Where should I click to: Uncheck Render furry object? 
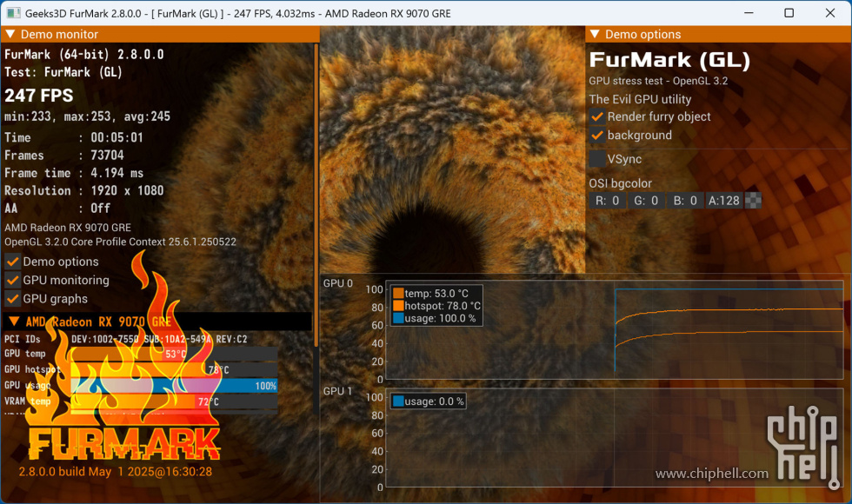point(597,116)
